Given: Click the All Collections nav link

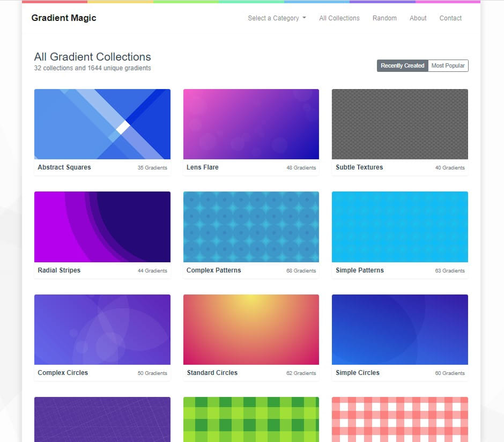Looking at the screenshot, I should pyautogui.click(x=339, y=18).
